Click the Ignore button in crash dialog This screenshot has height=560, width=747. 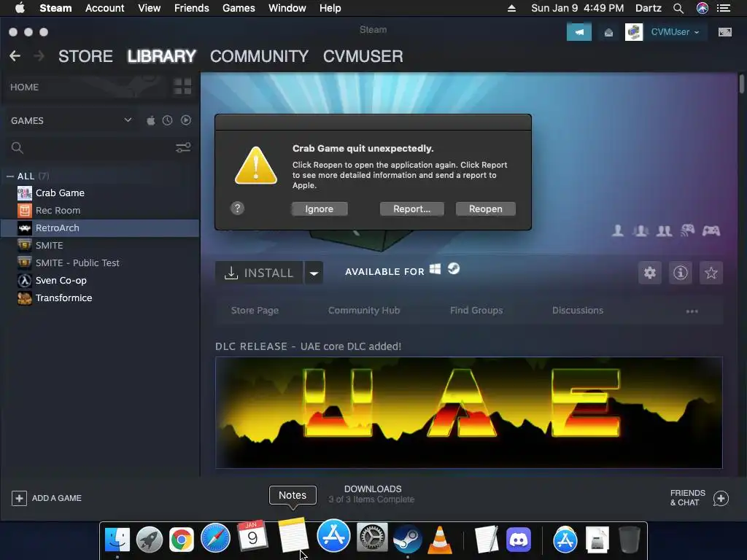[x=320, y=209]
